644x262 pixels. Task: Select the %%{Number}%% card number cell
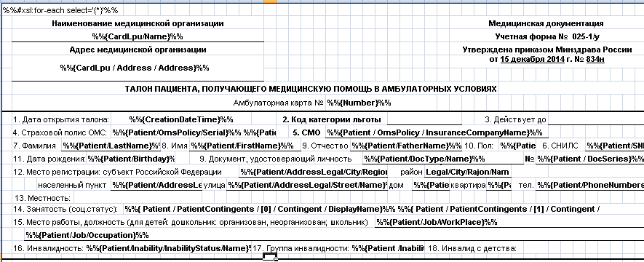(x=359, y=103)
